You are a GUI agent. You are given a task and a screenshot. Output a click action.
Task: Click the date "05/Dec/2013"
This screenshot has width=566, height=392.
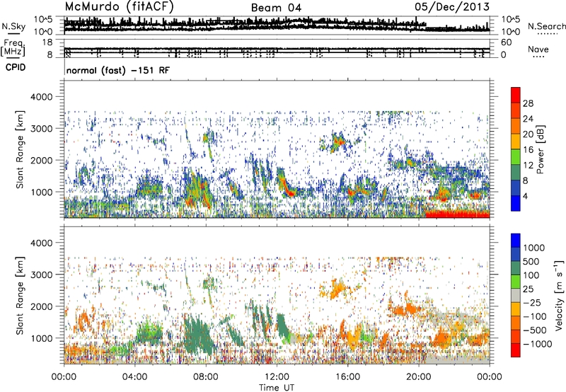pos(452,6)
